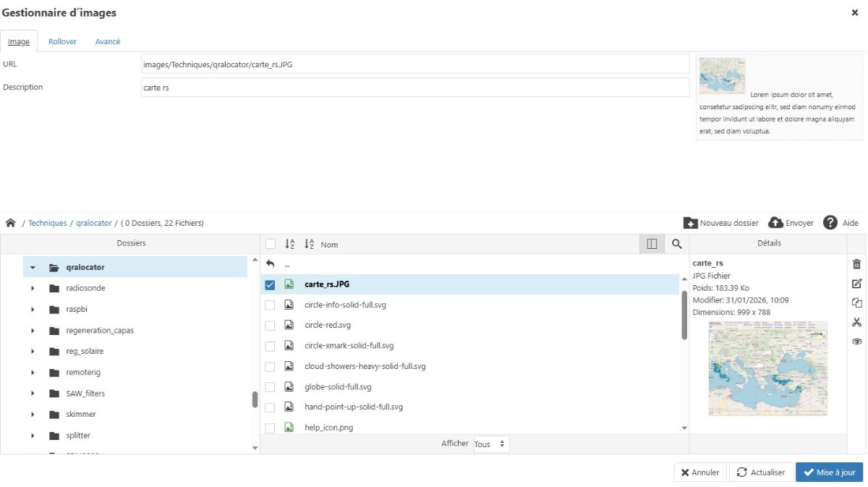The width and height of the screenshot is (868, 487).
Task: Click the Nom column header
Action: (x=329, y=245)
